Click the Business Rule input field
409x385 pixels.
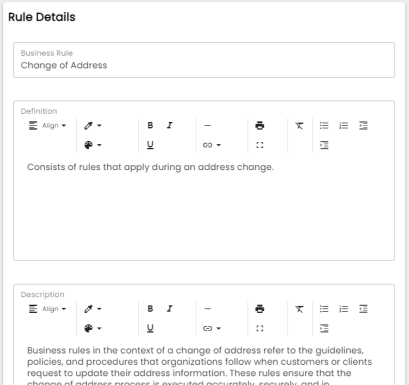(204, 60)
